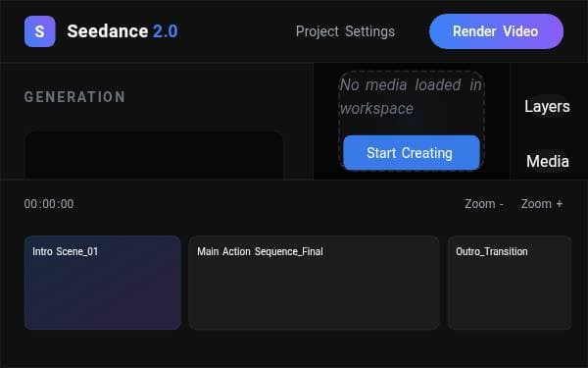Click the Seedance 2.0 title text
Screen dimensions: 588x368
(122, 31)
